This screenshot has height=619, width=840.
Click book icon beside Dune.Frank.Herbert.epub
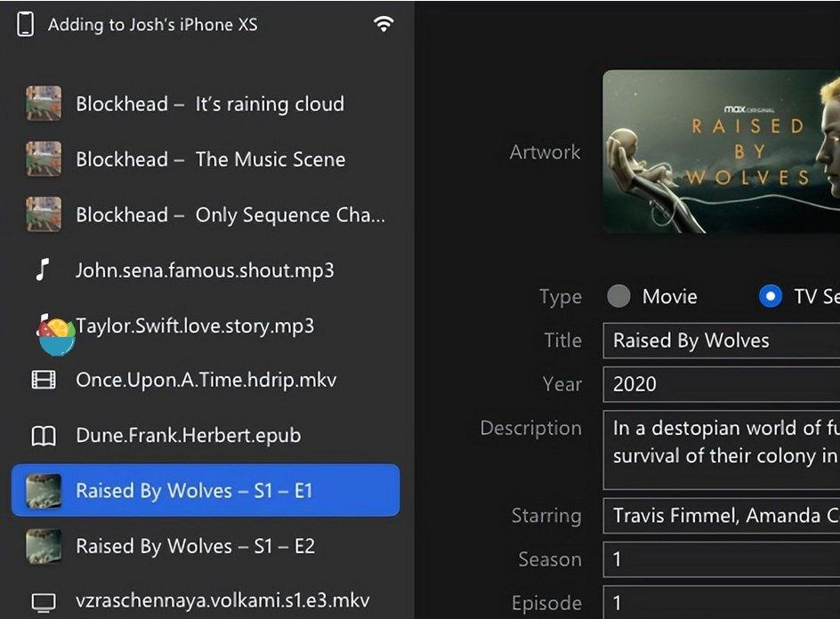(x=44, y=436)
